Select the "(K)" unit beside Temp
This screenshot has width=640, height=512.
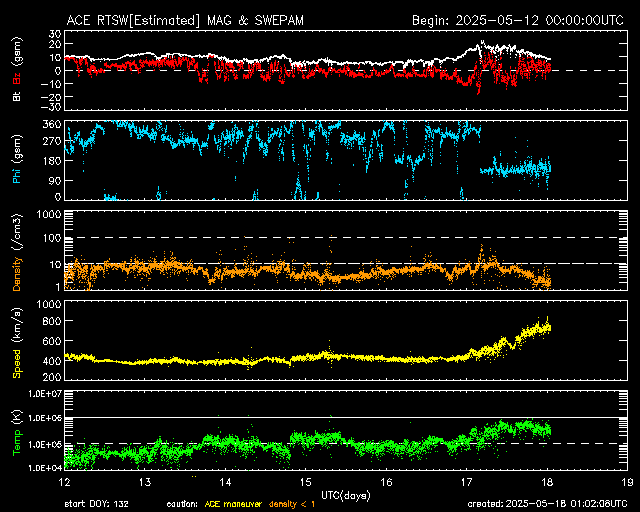tap(17, 416)
